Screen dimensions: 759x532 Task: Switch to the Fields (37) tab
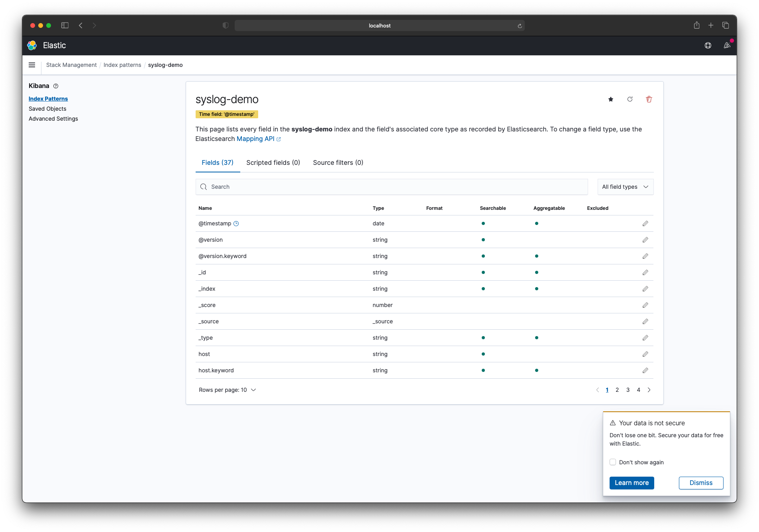click(218, 162)
